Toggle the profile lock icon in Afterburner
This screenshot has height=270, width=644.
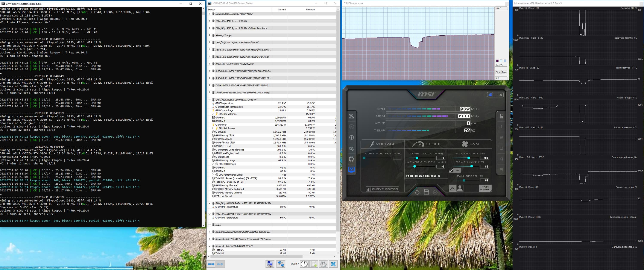click(501, 116)
